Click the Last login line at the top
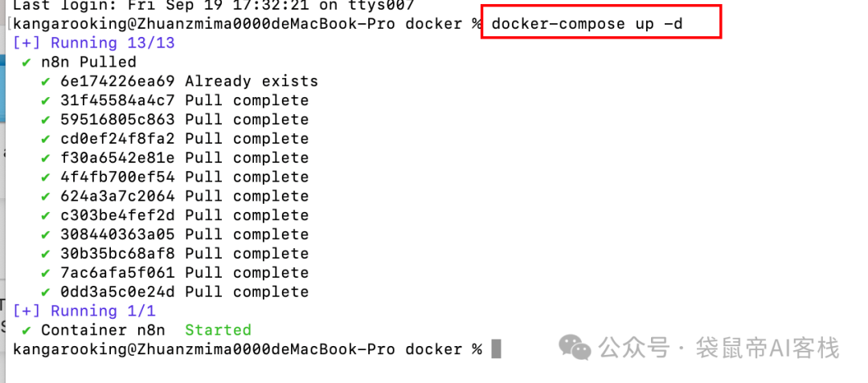Screen dimensions: 868x383 tap(213, 6)
